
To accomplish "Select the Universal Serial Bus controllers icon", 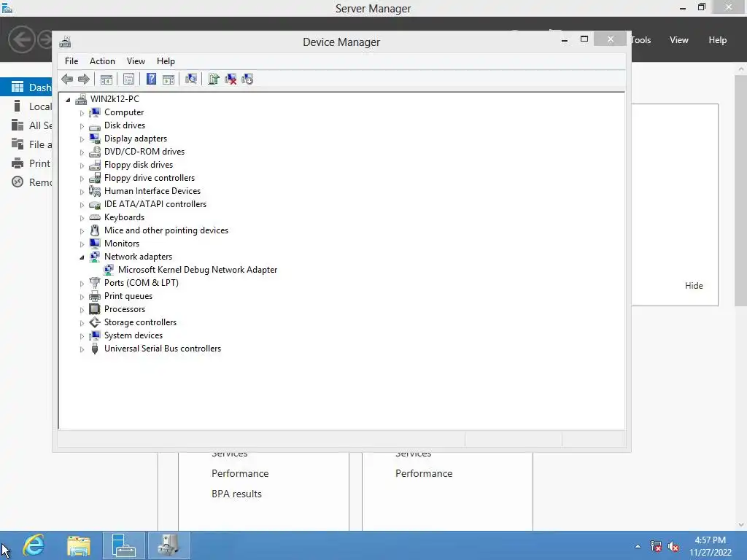I will (95, 349).
